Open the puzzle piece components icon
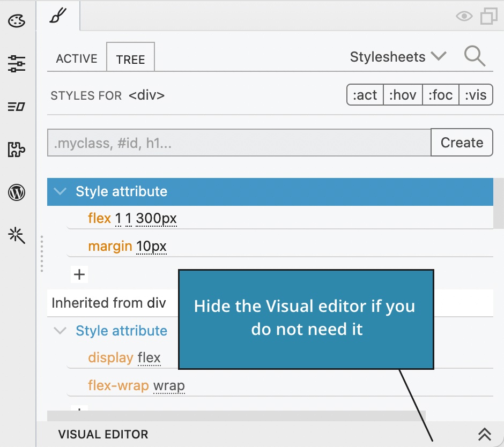The height and width of the screenshot is (447, 504). tap(17, 150)
